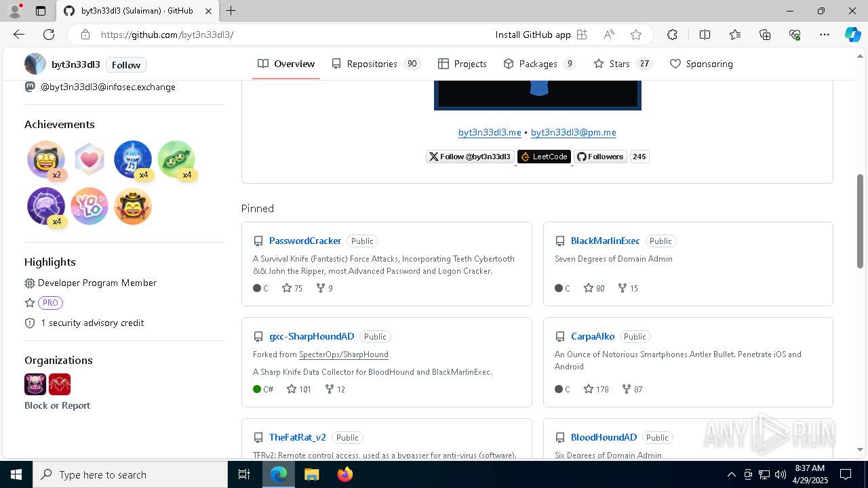Open browser profile avatar icon

click(x=14, y=11)
